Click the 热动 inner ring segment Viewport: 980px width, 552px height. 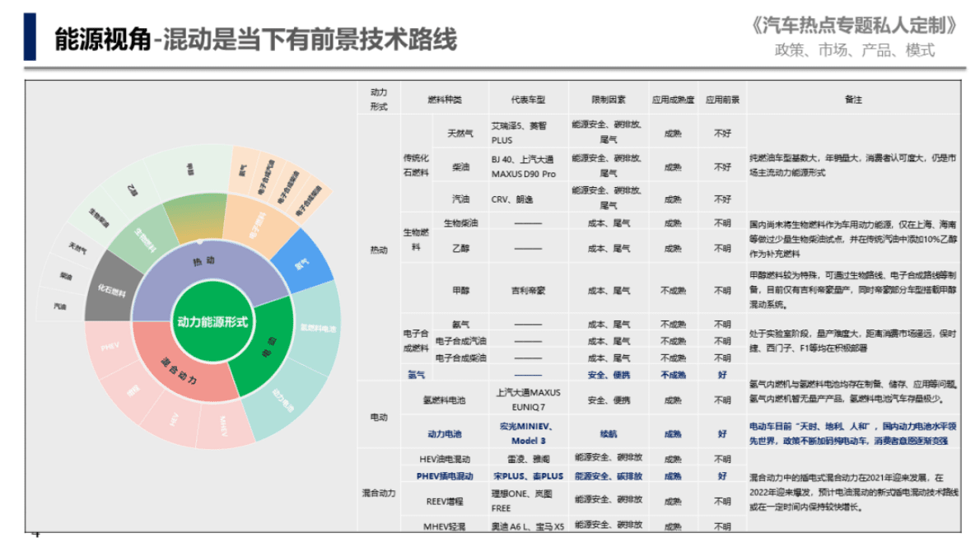(x=203, y=261)
